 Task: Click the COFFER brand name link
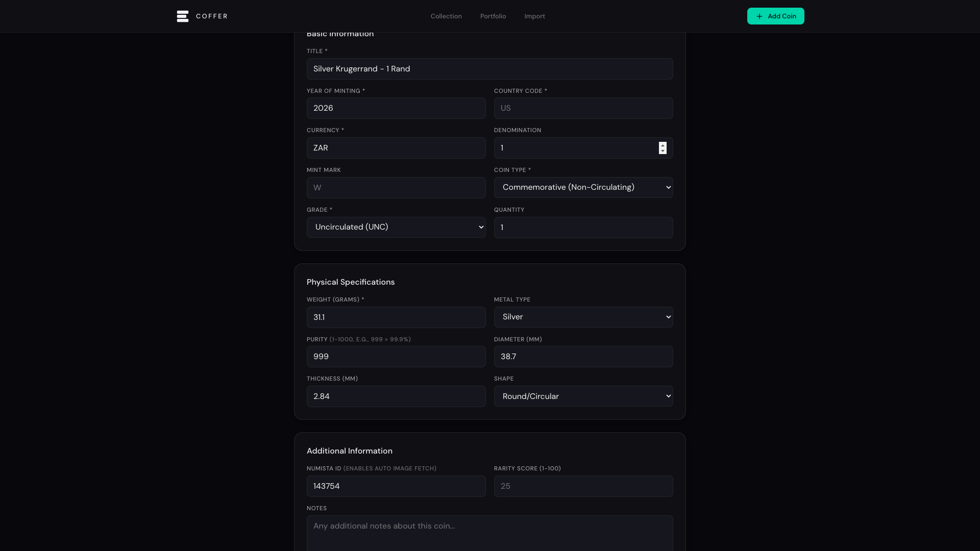point(212,16)
